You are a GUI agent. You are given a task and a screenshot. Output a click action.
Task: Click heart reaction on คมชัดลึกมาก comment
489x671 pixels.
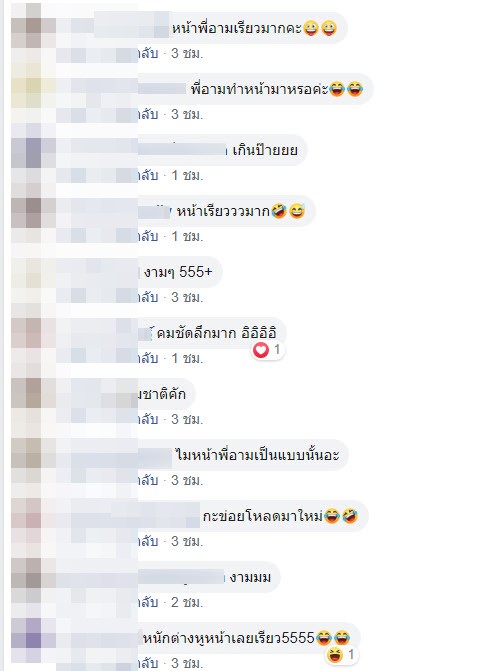point(261,350)
